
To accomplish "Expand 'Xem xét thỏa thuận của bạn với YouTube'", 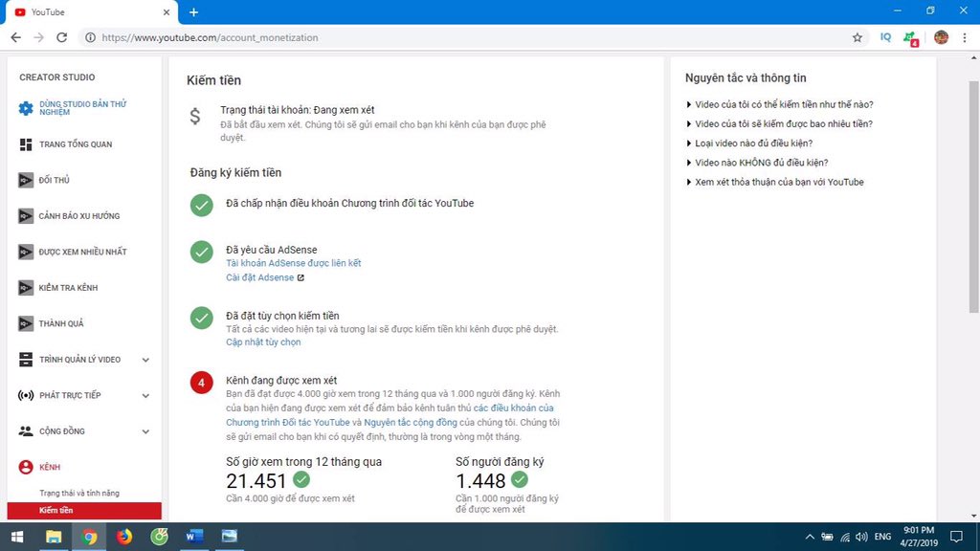I will click(775, 182).
